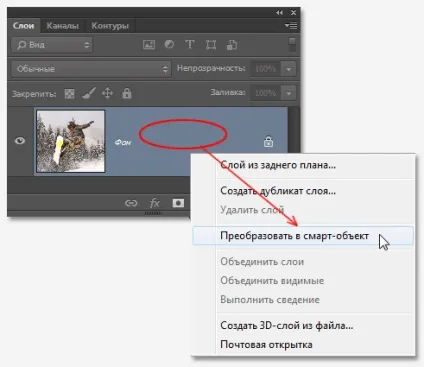Hide the Фон layer eye icon
This screenshot has width=424, height=367.
tap(20, 141)
